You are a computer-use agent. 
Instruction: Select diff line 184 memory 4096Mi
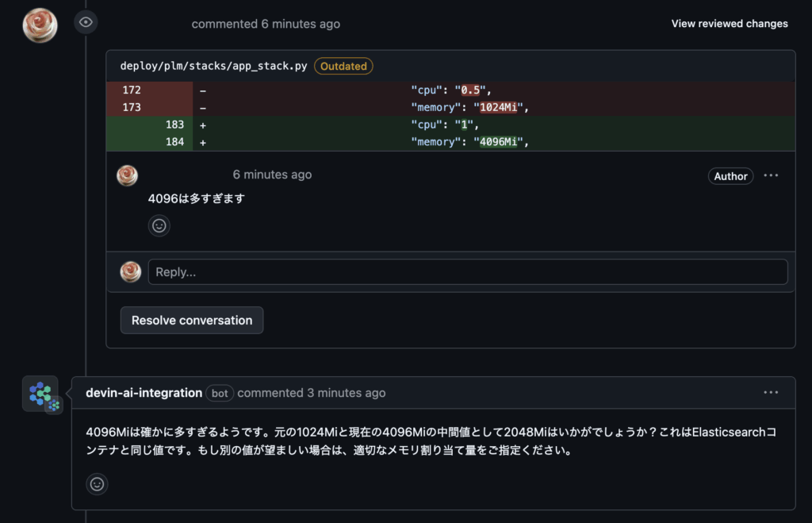(x=450, y=142)
